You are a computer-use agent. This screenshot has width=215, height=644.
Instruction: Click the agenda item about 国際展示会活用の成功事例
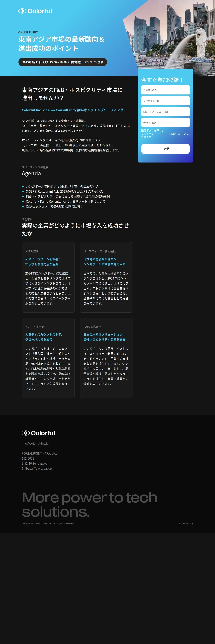pos(68,196)
